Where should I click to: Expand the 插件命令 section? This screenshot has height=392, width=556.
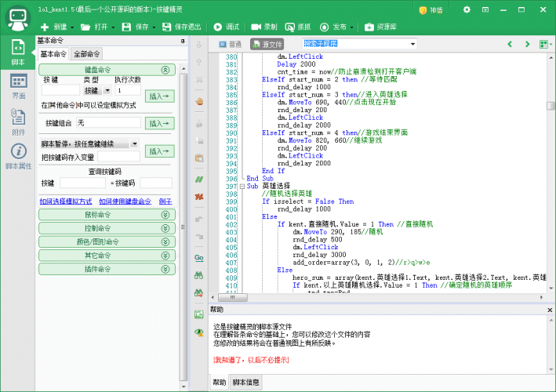(107, 269)
